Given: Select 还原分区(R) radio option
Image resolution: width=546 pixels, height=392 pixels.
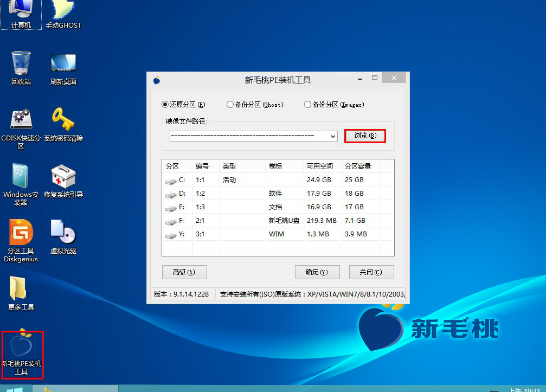Looking at the screenshot, I should (183, 105).
